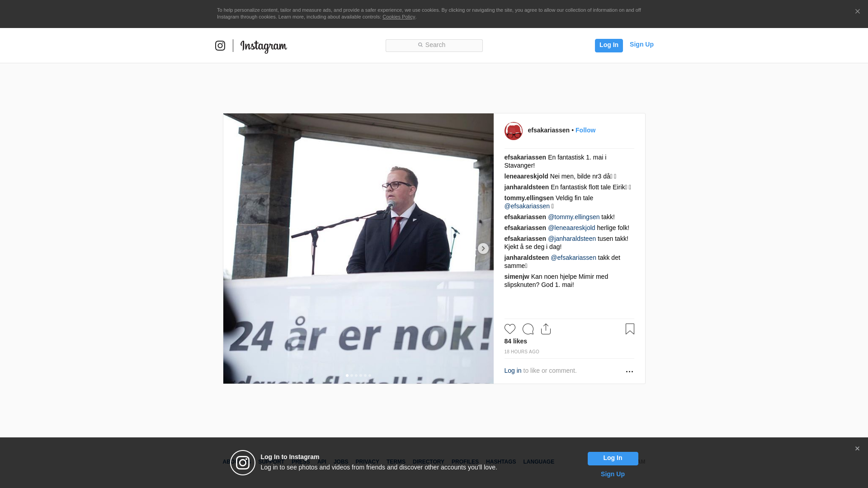The height and width of the screenshot is (488, 868).
Task: Follow the efsakariassen account
Action: coord(585,130)
